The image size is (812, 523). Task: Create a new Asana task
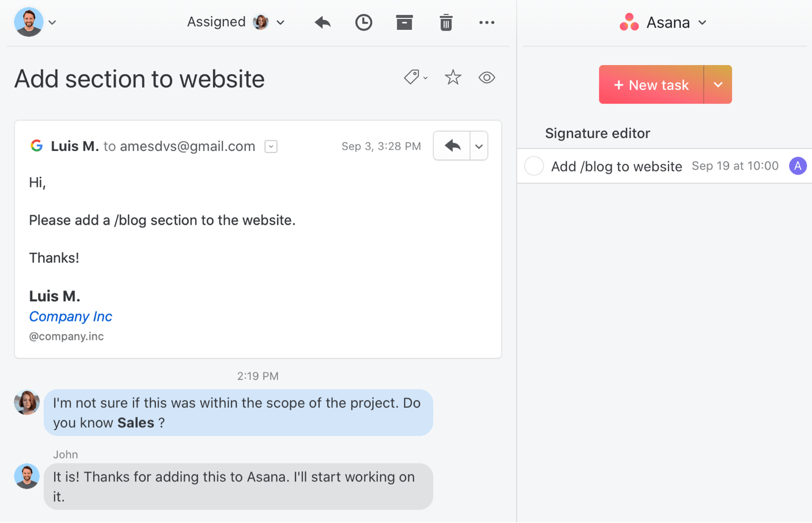tap(651, 85)
